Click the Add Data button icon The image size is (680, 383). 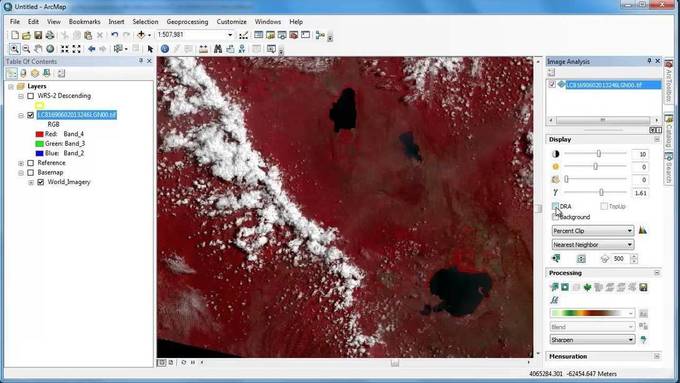point(141,35)
